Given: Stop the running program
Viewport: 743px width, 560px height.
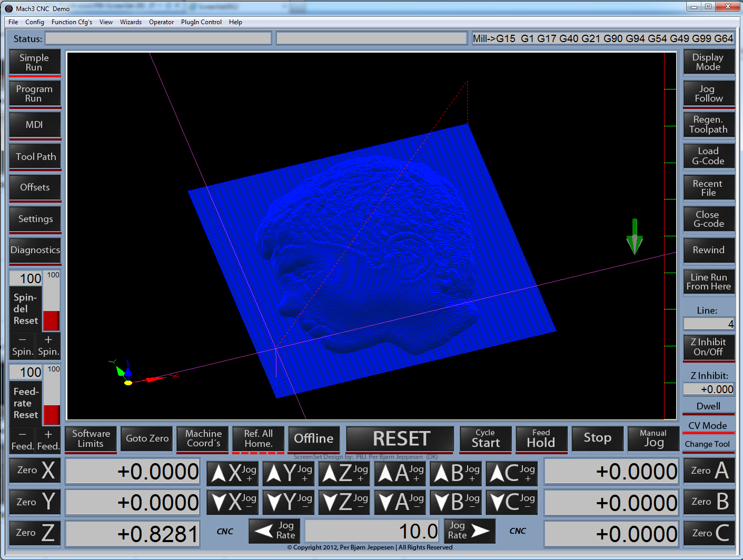Looking at the screenshot, I should 597,438.
